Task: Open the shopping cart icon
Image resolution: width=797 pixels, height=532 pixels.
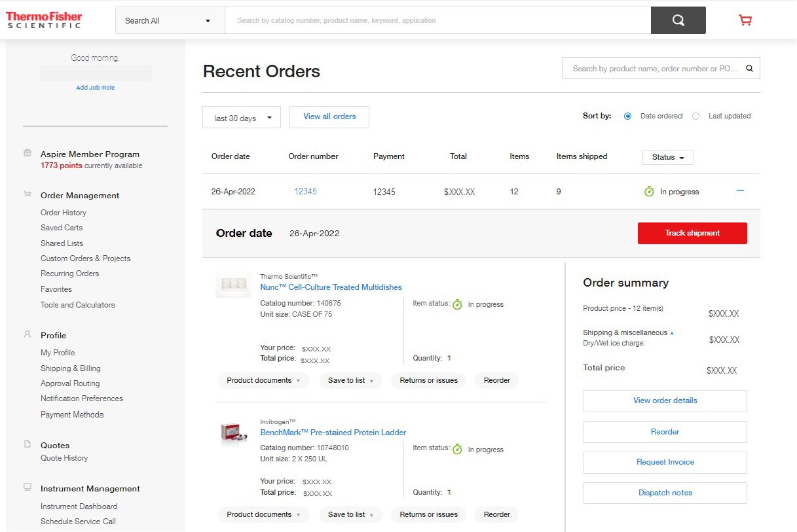Action: pos(745,20)
